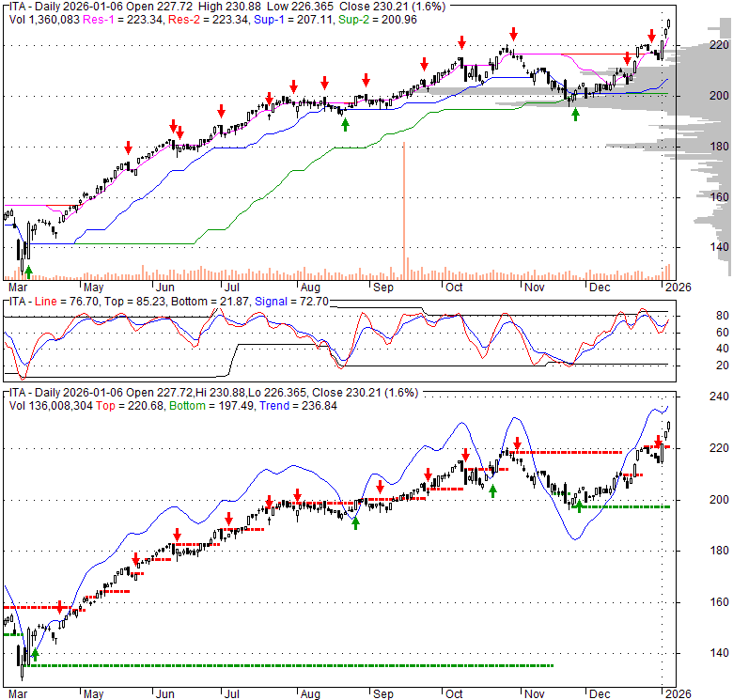733x700 pixels.
Task: Click the green buy arrow in March on the top chart
Action: coord(29,272)
